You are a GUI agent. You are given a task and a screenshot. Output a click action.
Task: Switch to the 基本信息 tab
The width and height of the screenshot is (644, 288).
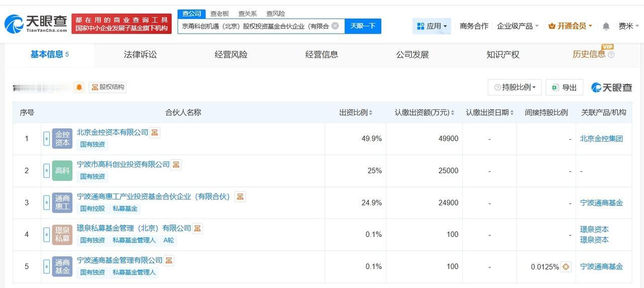point(50,55)
